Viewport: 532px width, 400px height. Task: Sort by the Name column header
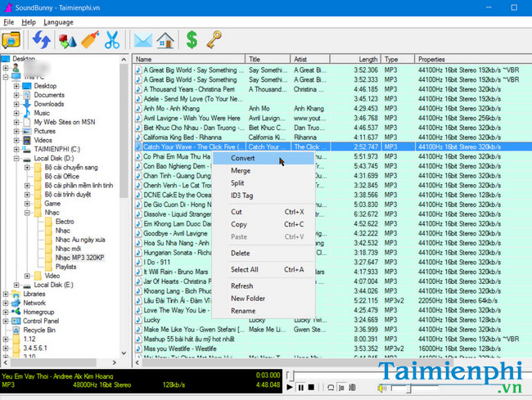click(x=188, y=60)
